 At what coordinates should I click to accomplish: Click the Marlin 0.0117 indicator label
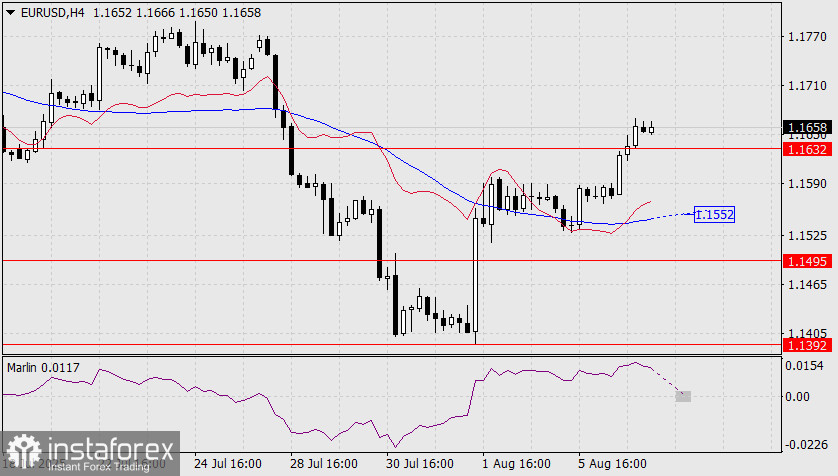43,368
